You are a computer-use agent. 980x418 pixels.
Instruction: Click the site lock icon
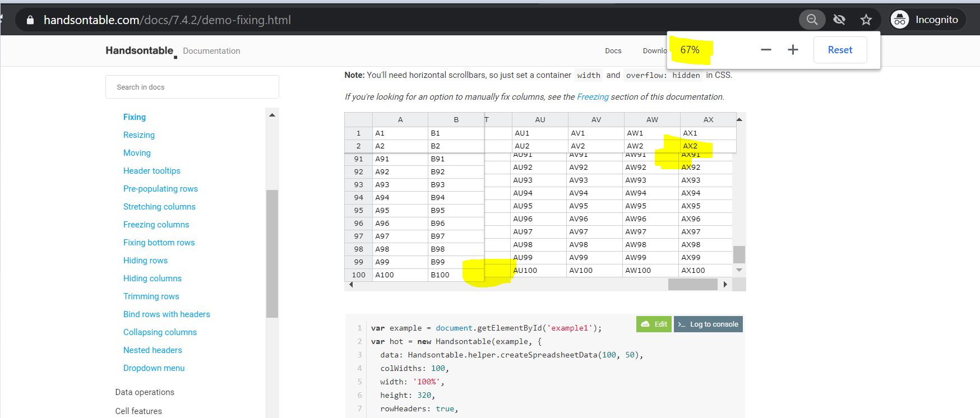coord(30,20)
